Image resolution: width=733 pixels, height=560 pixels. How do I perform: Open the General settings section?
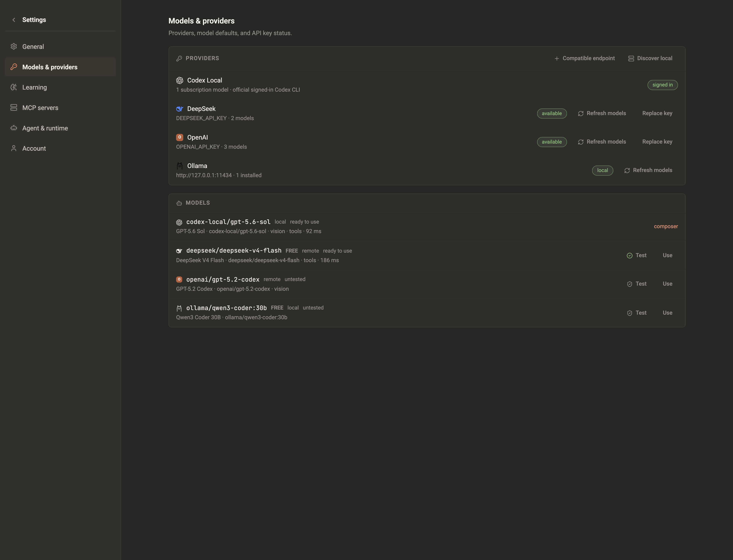pos(60,47)
